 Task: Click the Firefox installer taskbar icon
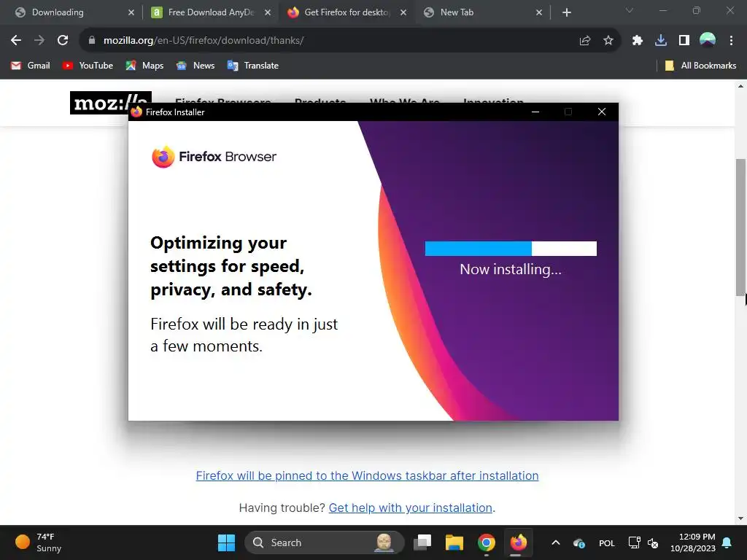tap(519, 542)
